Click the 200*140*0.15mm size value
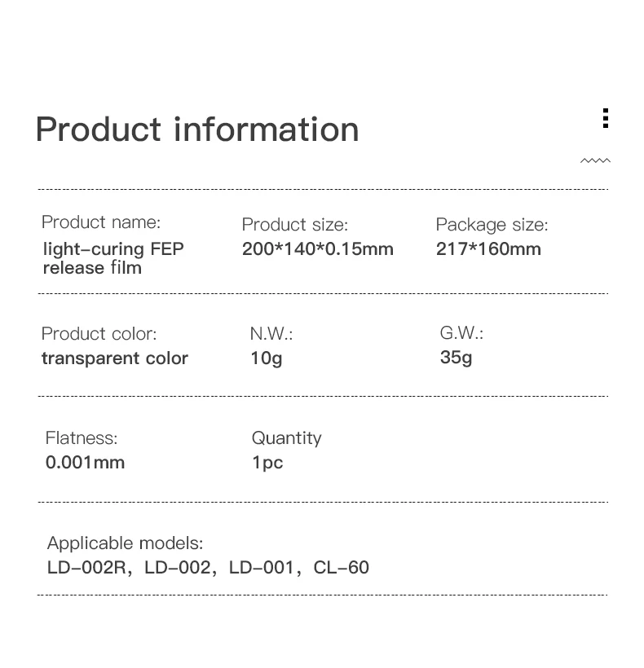This screenshot has height=668, width=644. coord(318,249)
